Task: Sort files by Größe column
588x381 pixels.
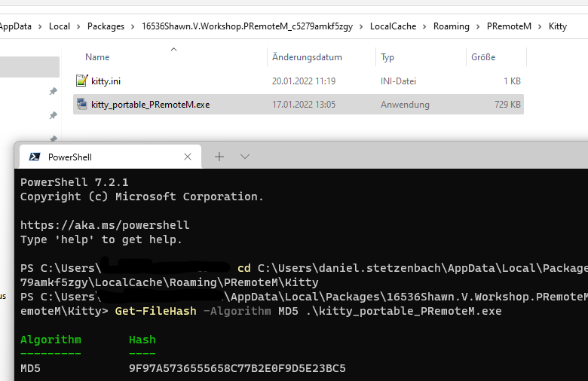Action: pyautogui.click(x=483, y=57)
